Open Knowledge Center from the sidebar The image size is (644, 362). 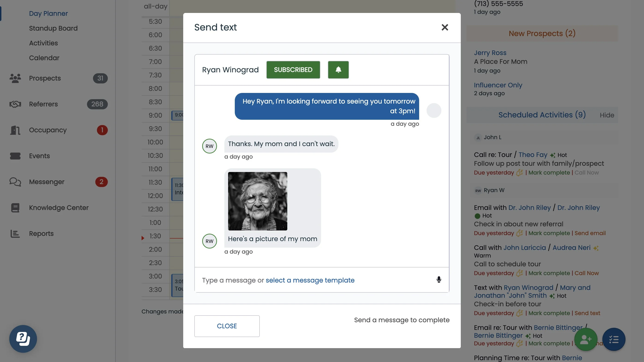(x=59, y=208)
